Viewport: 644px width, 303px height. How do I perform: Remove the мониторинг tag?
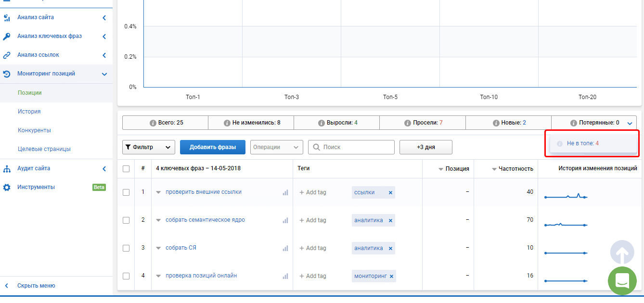pos(391,276)
